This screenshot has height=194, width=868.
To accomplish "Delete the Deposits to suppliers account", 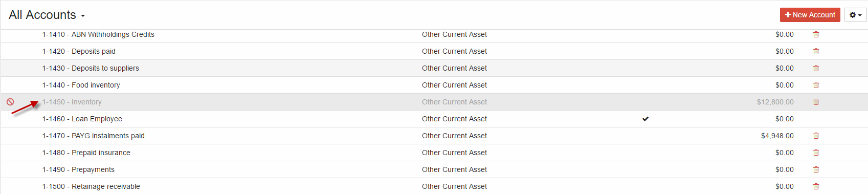I will (x=816, y=68).
